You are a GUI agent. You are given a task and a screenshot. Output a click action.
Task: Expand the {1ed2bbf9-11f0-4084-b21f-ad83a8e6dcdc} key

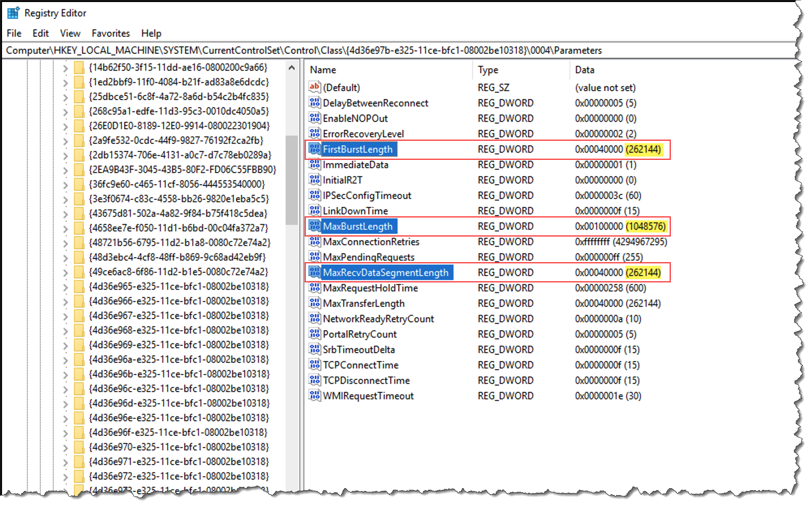point(65,82)
